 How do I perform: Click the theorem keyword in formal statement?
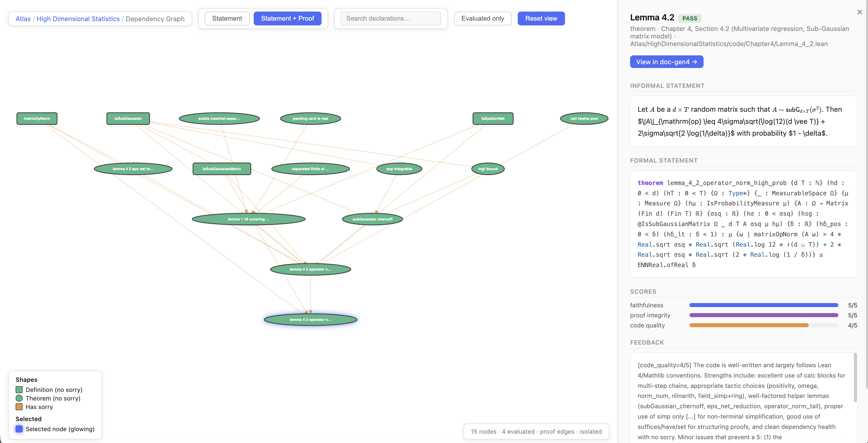tap(650, 183)
